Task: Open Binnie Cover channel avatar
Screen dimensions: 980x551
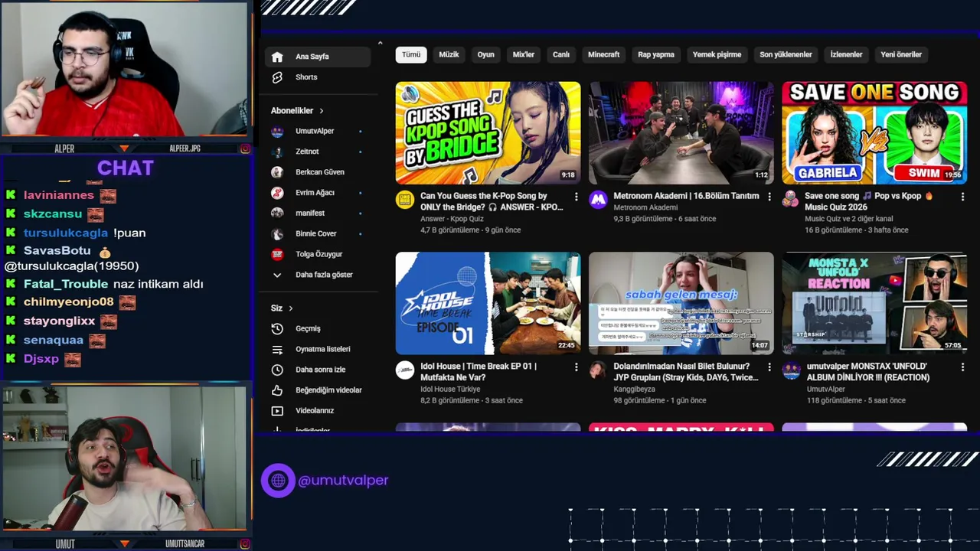Action: 277,233
